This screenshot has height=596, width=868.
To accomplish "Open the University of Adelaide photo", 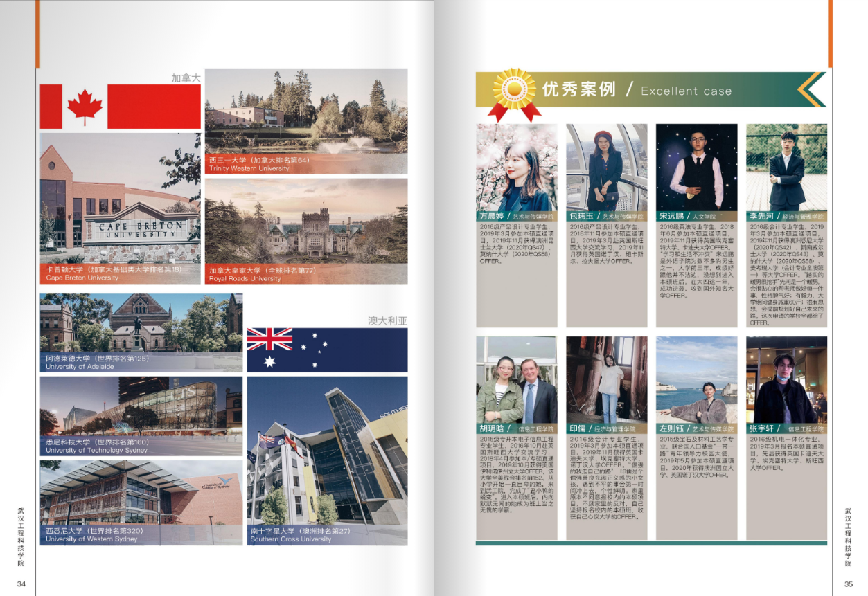I will tap(141, 332).
